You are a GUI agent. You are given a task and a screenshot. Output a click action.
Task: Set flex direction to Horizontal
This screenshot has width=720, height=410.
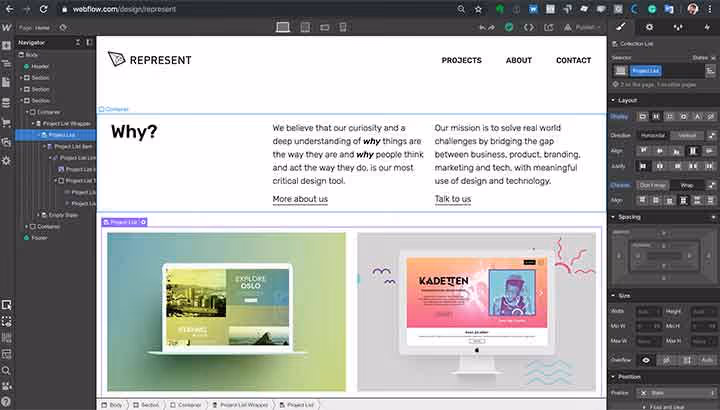tap(653, 135)
